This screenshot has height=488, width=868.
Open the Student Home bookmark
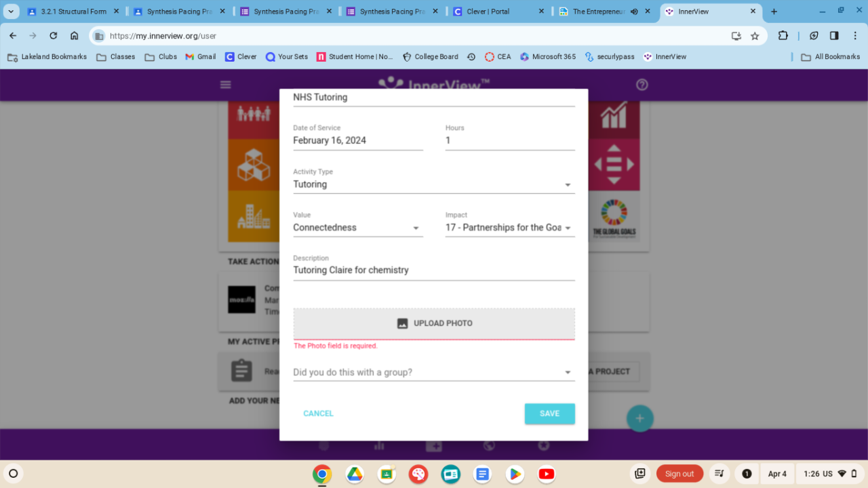355,57
